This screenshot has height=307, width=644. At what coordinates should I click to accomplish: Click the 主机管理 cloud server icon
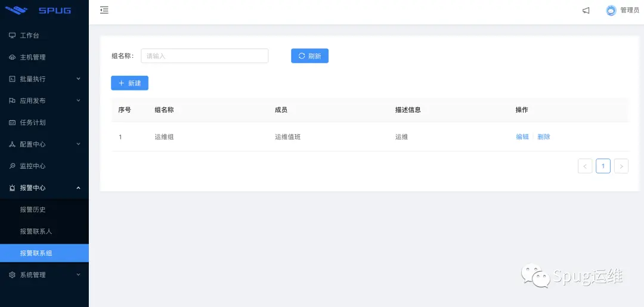click(x=13, y=57)
